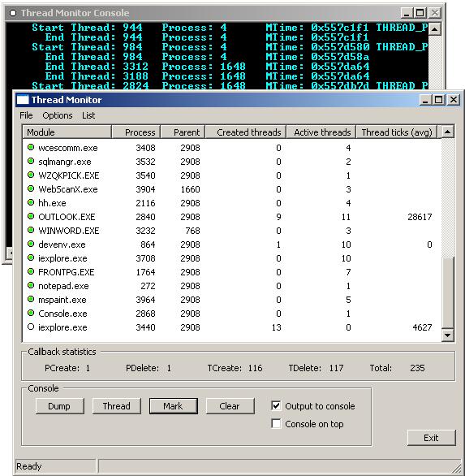
Task: Select the FRONTPG.EXE row name
Action: (x=66, y=272)
